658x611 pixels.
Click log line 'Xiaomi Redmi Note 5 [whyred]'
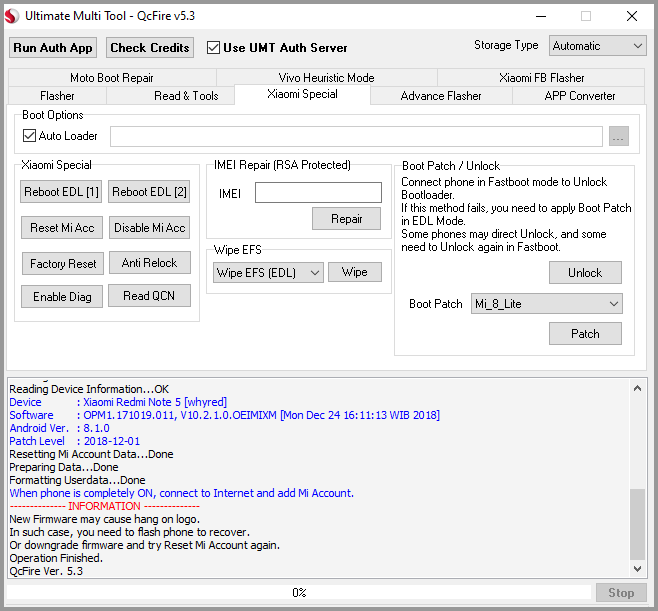[x=155, y=402]
